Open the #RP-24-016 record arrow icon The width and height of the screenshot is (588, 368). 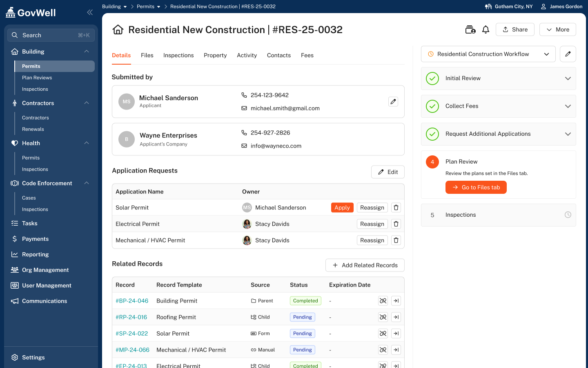point(396,317)
